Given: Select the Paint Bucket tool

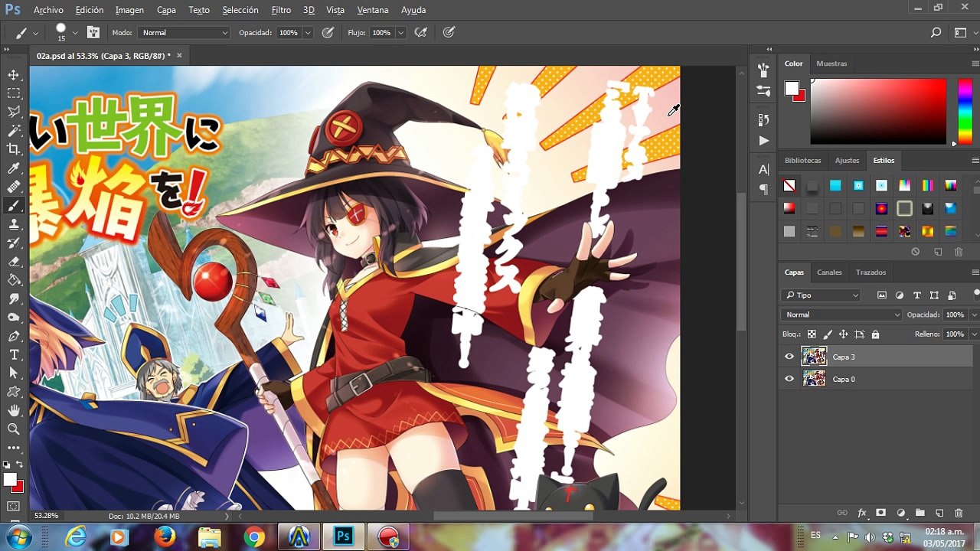Looking at the screenshot, I should [14, 280].
